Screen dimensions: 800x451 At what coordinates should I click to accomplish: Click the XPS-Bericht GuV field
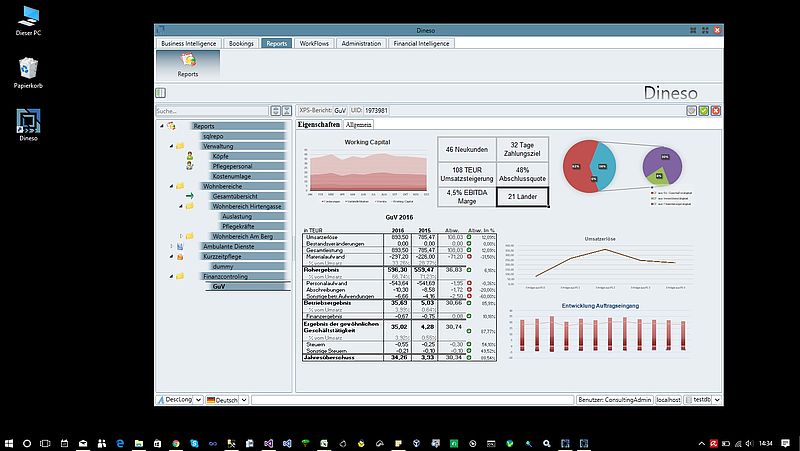click(340, 110)
